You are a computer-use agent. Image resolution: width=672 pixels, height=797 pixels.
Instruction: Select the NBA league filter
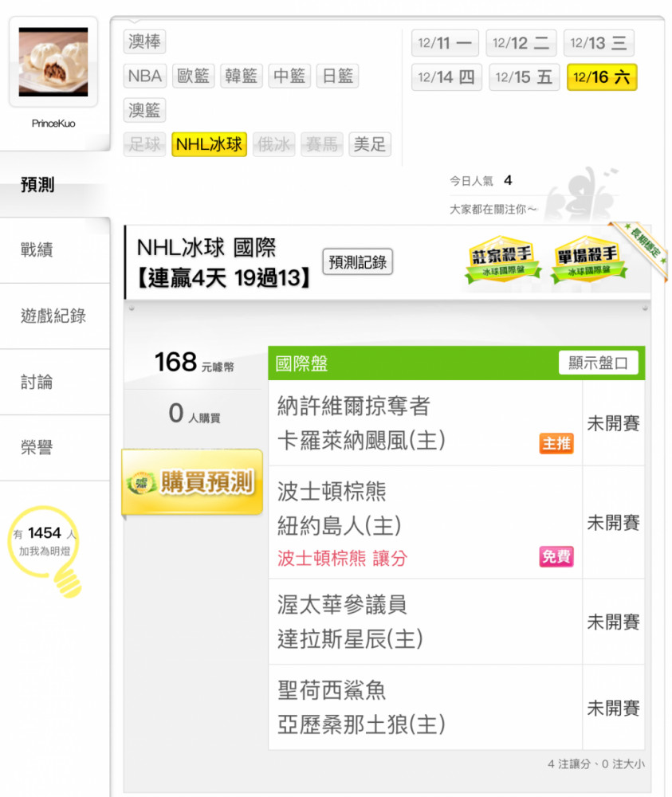click(x=145, y=77)
